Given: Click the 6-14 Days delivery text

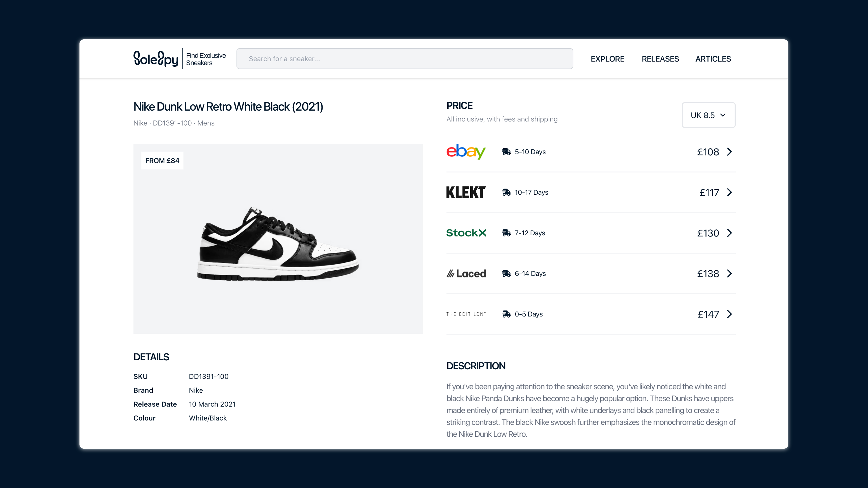Looking at the screenshot, I should tap(530, 274).
